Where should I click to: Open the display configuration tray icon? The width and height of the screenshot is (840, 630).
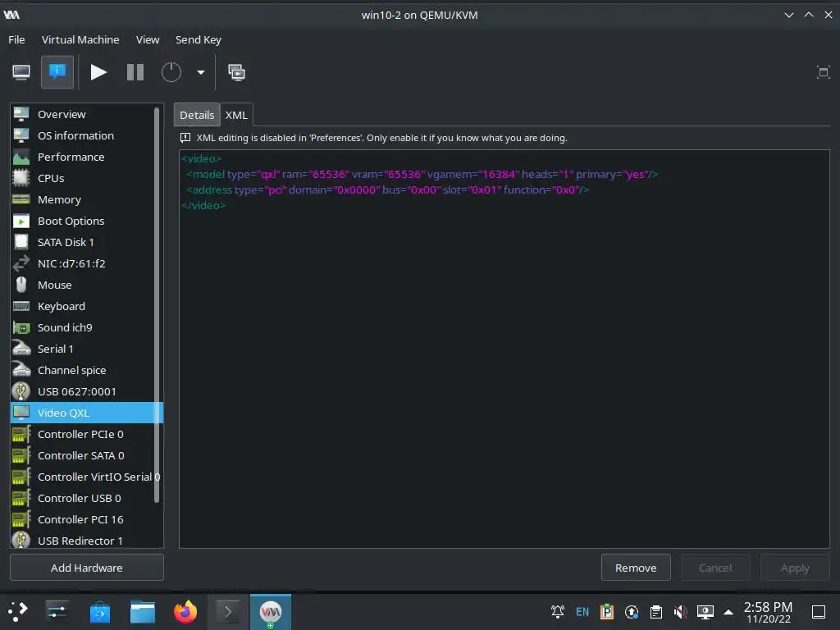705,611
